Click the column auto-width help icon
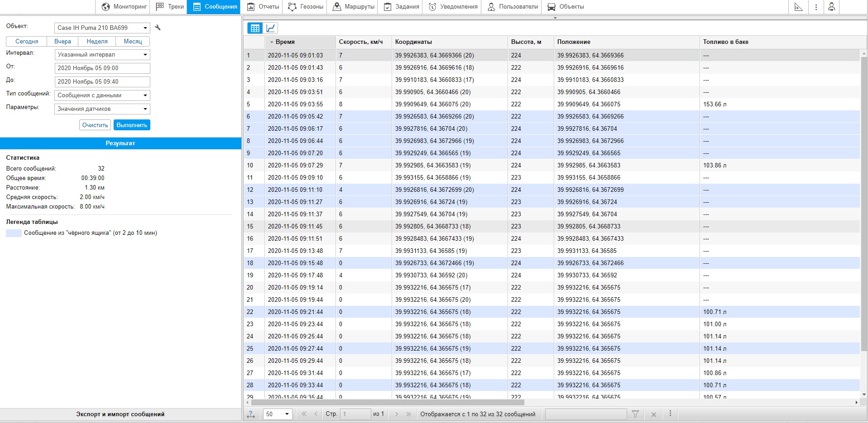Image resolution: width=868 pixels, height=423 pixels. pos(251,414)
